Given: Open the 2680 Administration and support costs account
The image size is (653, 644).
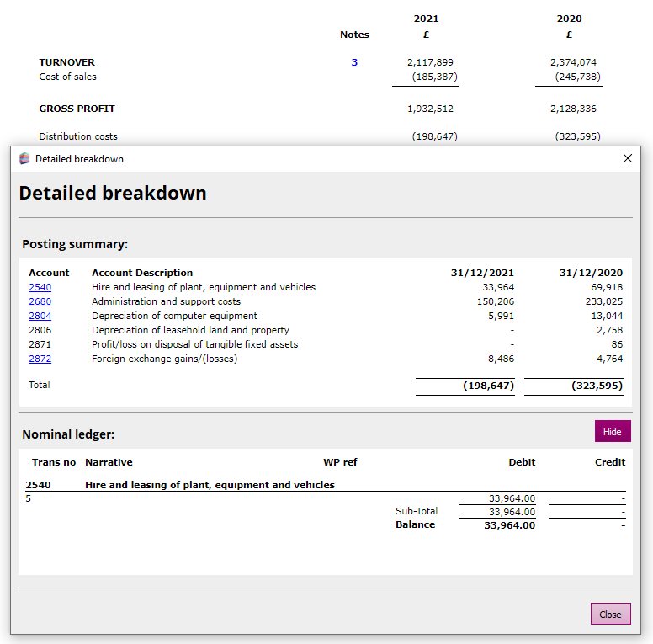Looking at the screenshot, I should click(x=40, y=301).
